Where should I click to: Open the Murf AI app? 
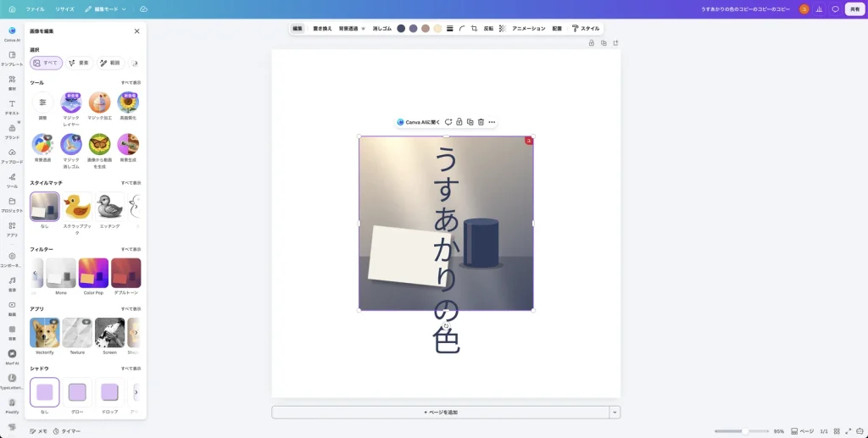pos(12,357)
